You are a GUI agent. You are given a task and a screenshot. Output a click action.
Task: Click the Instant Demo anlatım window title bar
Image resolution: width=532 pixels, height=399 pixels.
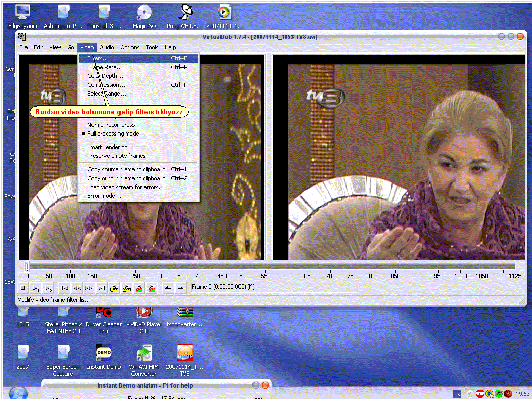pos(156,385)
